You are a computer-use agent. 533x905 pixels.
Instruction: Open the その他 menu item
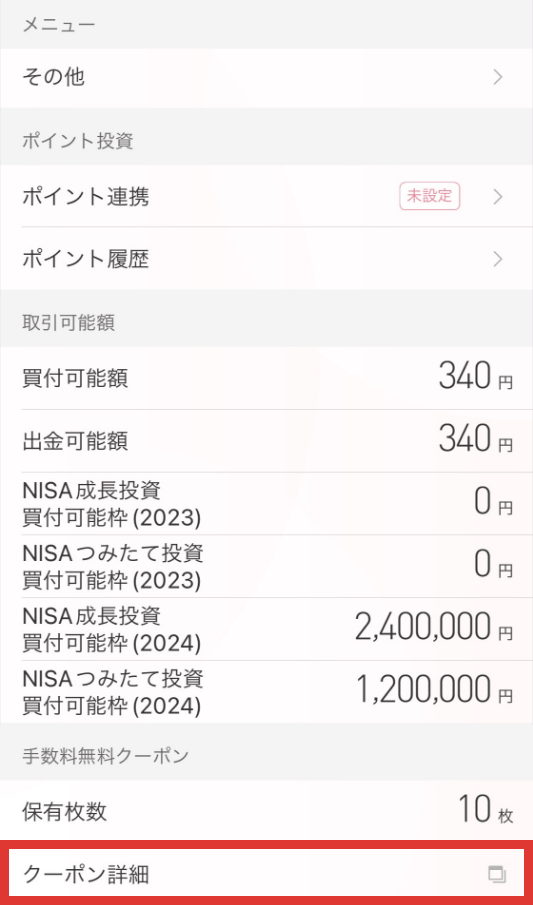(266, 77)
